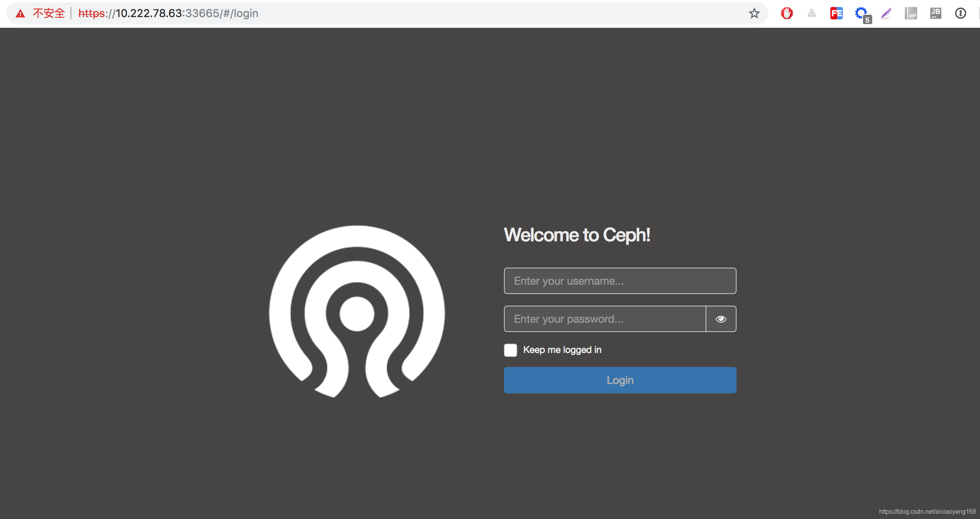Click the 'Keep me logged in' label
The width and height of the screenshot is (980, 519).
pos(562,350)
